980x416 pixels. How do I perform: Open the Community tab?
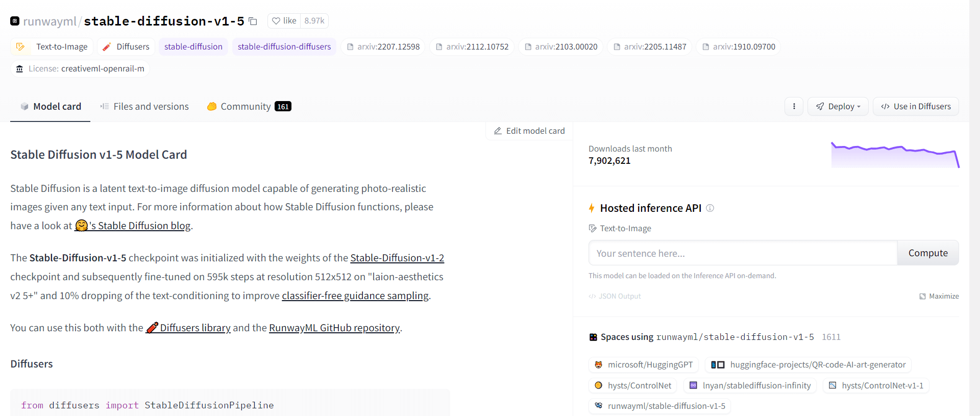pos(249,106)
